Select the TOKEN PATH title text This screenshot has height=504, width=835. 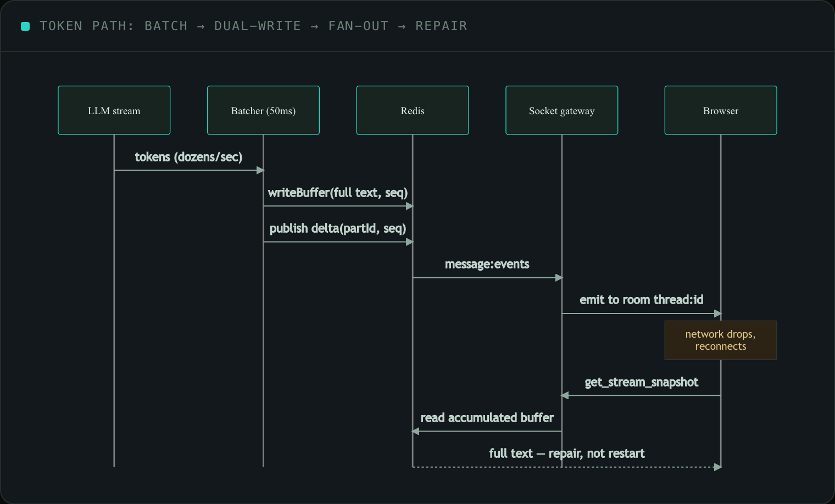point(253,26)
